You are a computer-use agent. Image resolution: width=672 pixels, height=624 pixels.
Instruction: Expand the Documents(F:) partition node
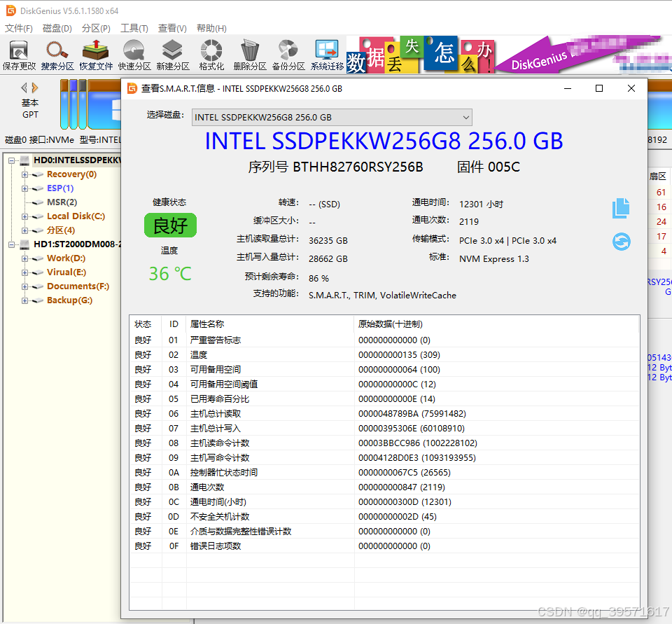[x=25, y=286]
